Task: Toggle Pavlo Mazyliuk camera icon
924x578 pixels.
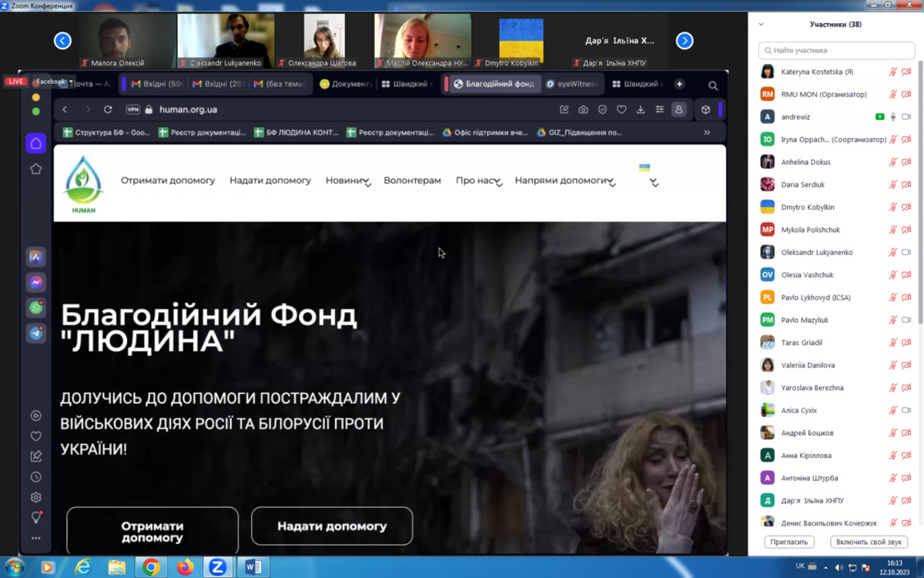Action: point(906,320)
